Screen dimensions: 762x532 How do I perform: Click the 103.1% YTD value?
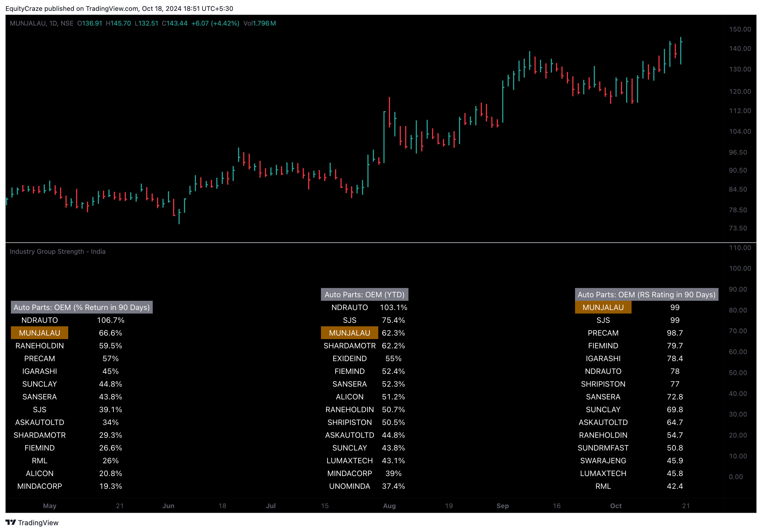point(393,307)
